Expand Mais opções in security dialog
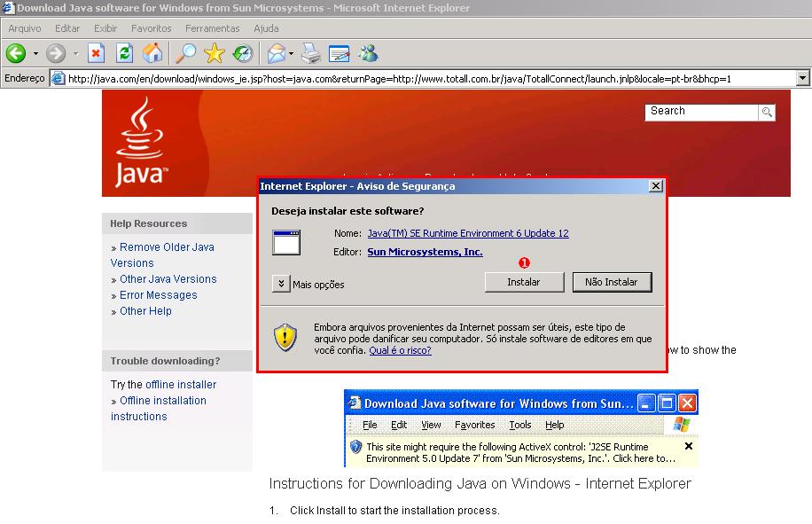The height and width of the screenshot is (524, 812). pyautogui.click(x=281, y=284)
